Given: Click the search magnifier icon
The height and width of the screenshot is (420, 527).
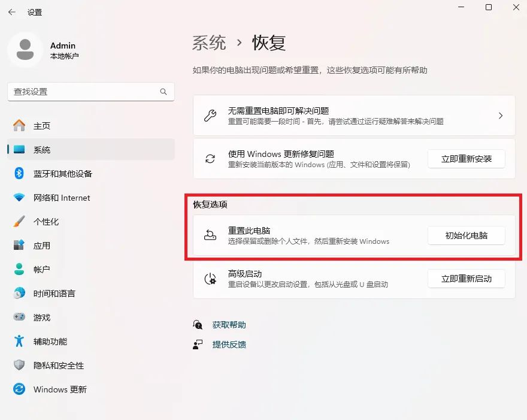Looking at the screenshot, I should 163,92.
